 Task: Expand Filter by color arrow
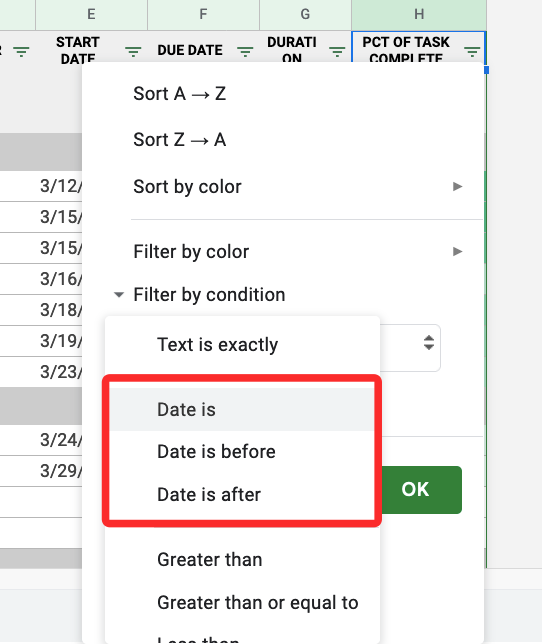click(x=457, y=251)
